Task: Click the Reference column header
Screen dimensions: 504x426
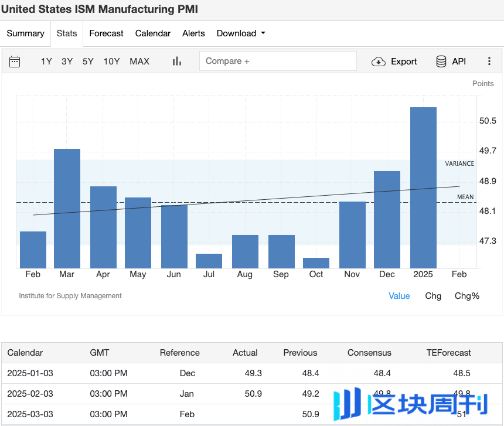Action: (180, 353)
